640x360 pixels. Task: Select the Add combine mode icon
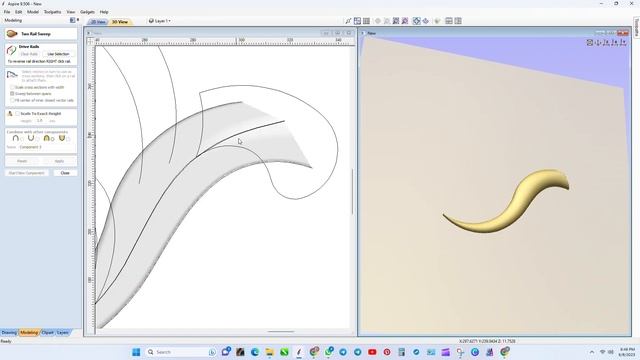[16, 138]
